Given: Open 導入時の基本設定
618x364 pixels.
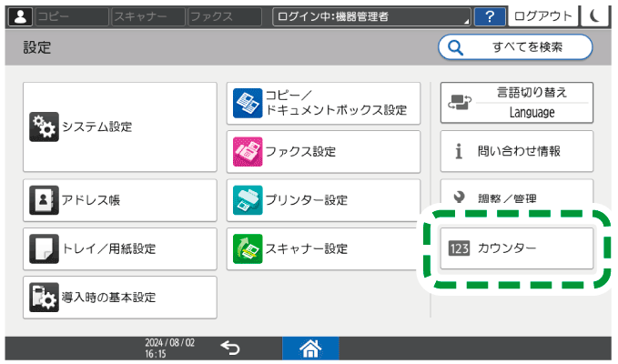Looking at the screenshot, I should [x=120, y=297].
